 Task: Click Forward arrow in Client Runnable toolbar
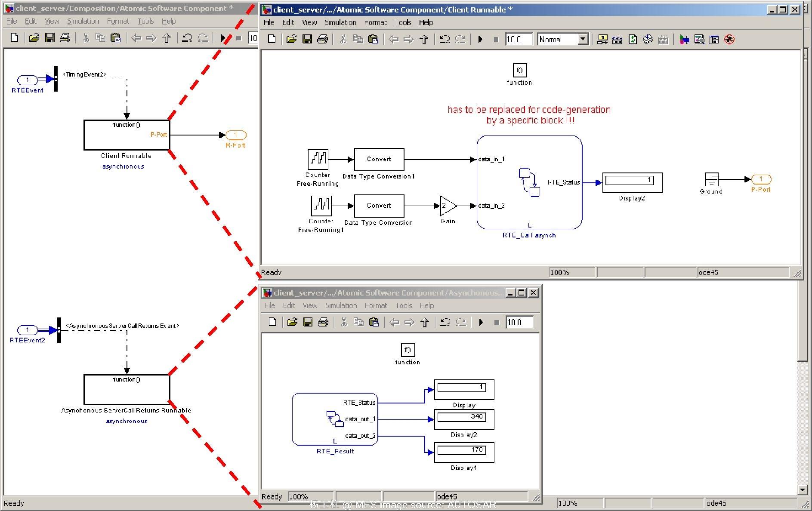408,40
